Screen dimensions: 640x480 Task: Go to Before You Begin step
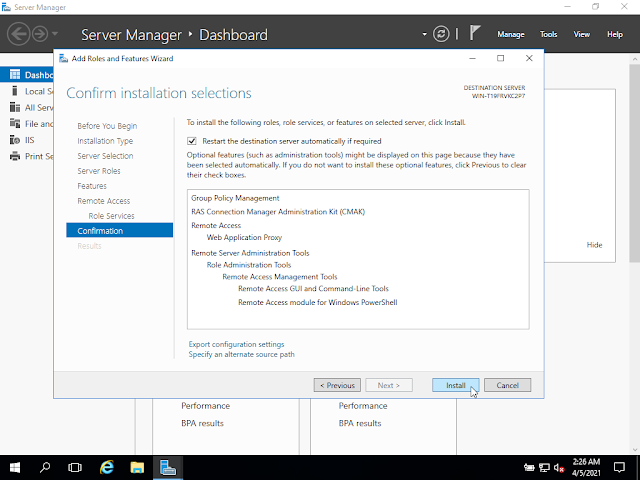107,126
